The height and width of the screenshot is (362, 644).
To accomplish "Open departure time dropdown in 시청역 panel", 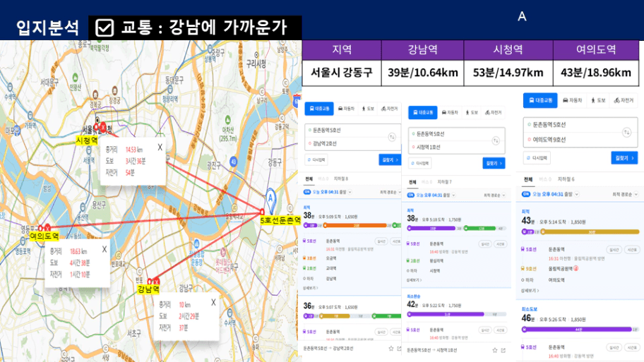I will 453,195.
